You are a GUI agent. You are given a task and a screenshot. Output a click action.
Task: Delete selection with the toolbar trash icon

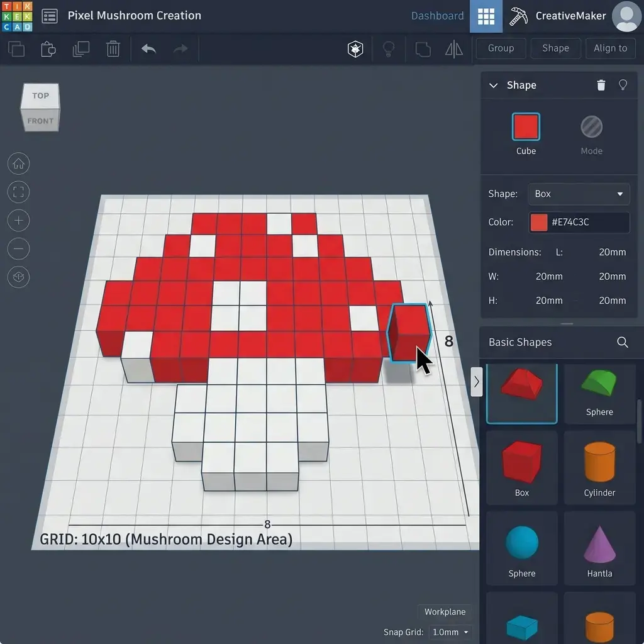click(x=113, y=49)
